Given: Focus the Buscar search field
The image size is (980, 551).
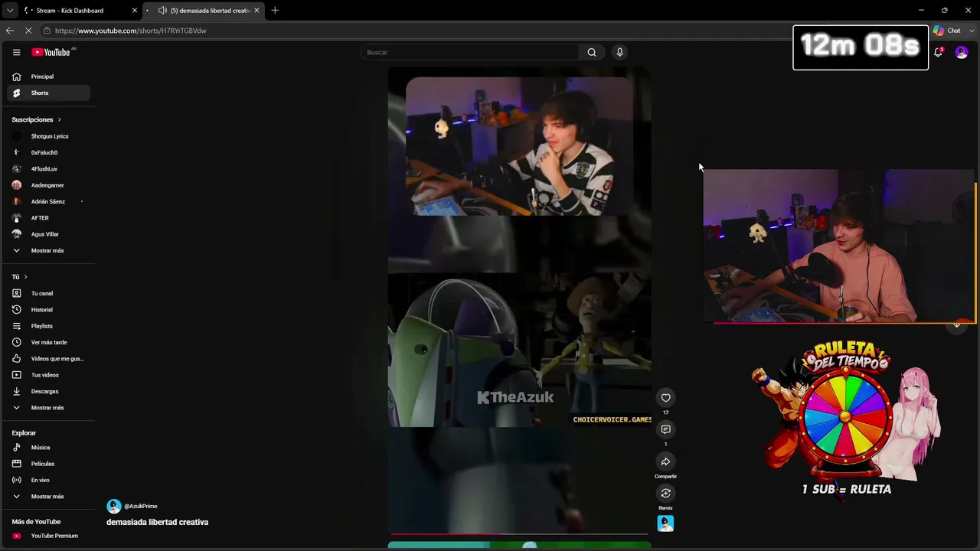Looking at the screenshot, I should point(470,52).
